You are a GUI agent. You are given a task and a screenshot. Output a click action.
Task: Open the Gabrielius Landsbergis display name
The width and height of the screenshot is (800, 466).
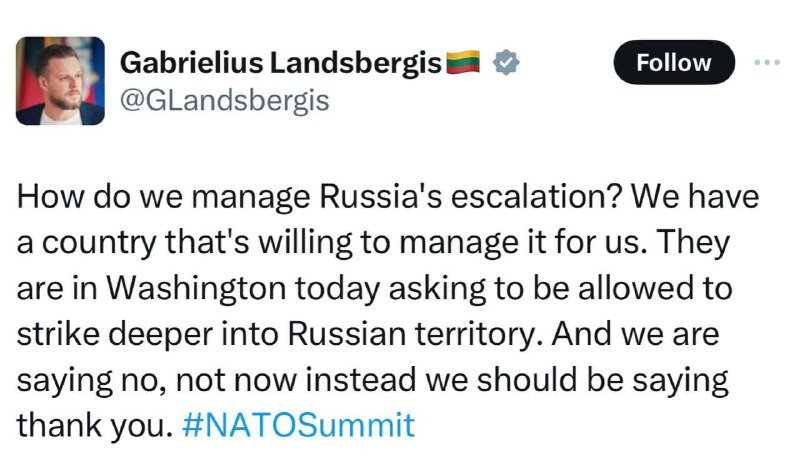(280, 63)
